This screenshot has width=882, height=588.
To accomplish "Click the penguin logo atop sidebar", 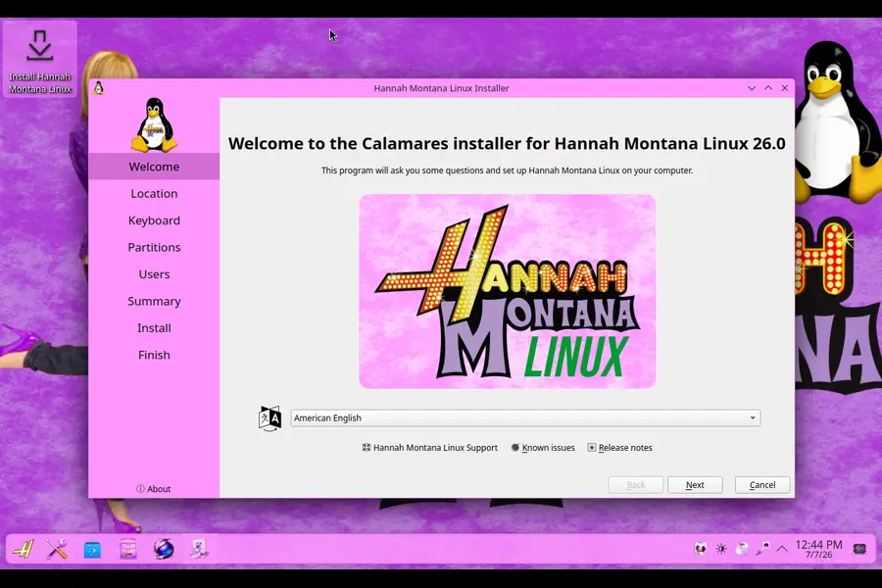I will [x=154, y=124].
